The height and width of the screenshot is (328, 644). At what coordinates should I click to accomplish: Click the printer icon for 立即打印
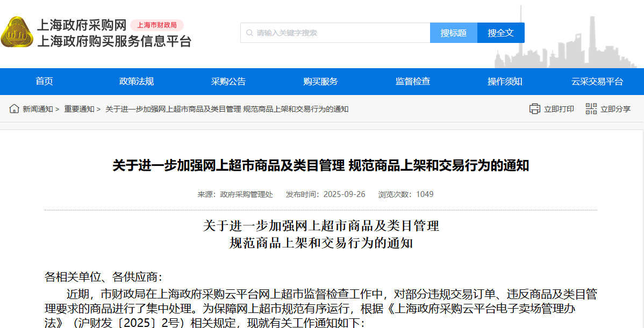[534, 109]
